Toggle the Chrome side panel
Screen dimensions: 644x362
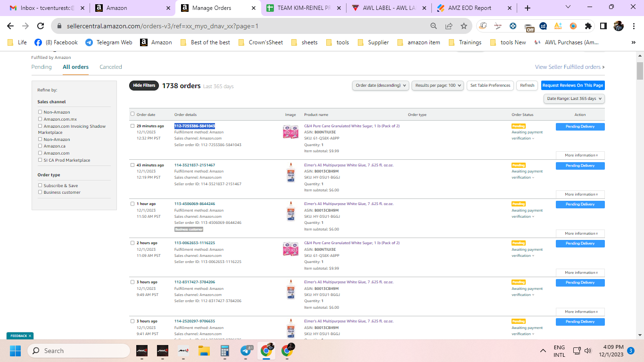point(603,26)
